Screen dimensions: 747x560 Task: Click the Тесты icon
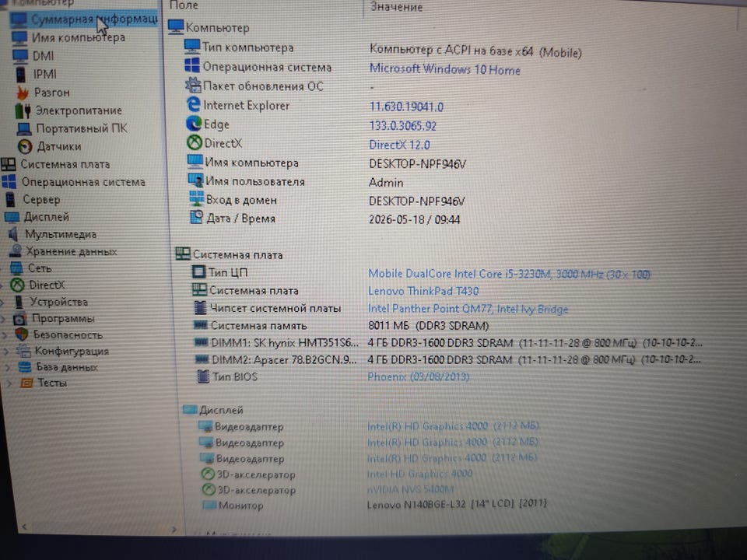pos(26,383)
